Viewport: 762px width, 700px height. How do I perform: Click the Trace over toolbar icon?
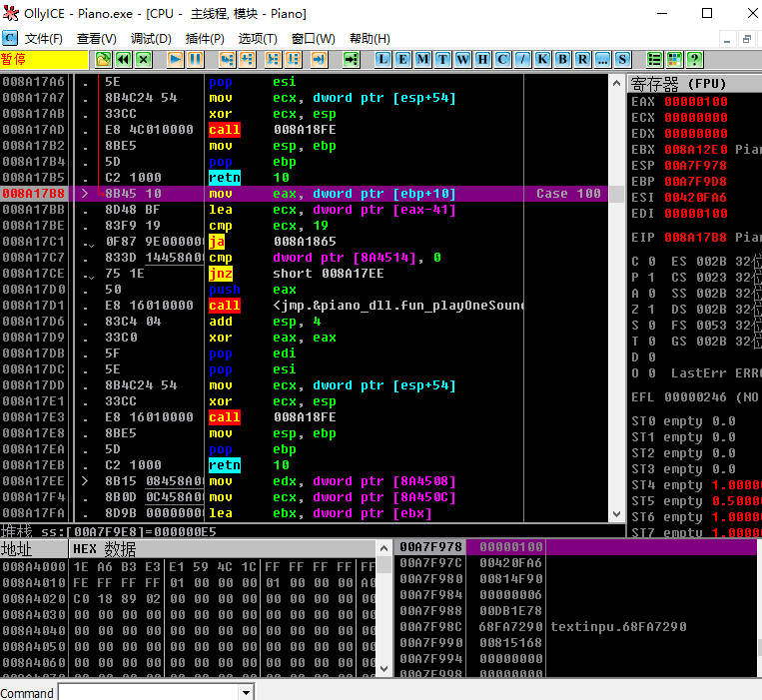293,60
